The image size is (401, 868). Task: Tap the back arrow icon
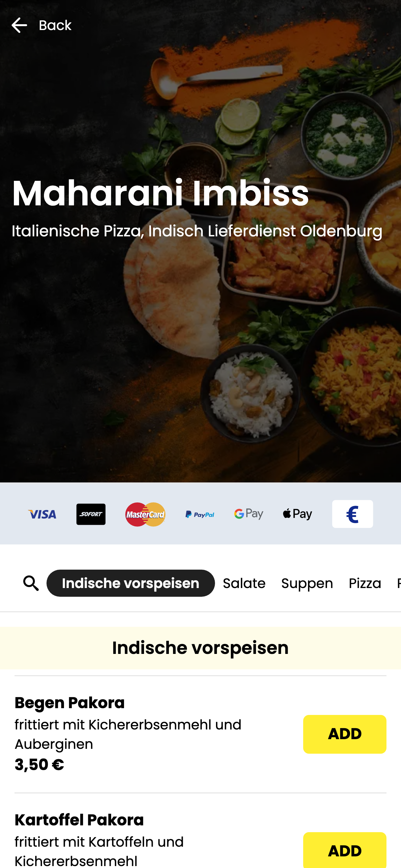point(19,25)
